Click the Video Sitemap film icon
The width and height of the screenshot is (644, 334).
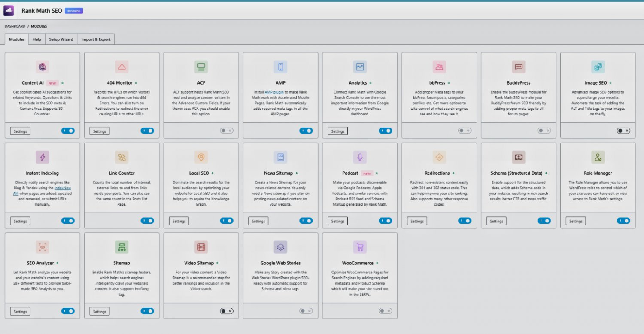coord(201,247)
